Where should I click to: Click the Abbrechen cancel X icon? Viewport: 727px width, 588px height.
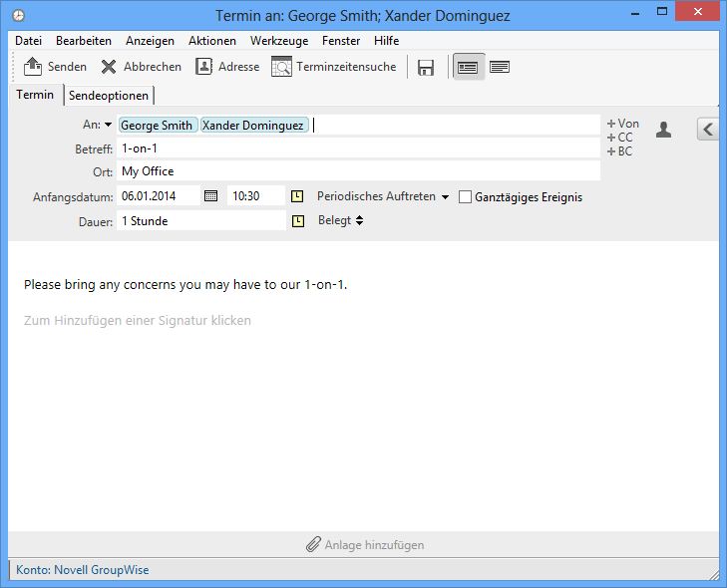pos(109,67)
